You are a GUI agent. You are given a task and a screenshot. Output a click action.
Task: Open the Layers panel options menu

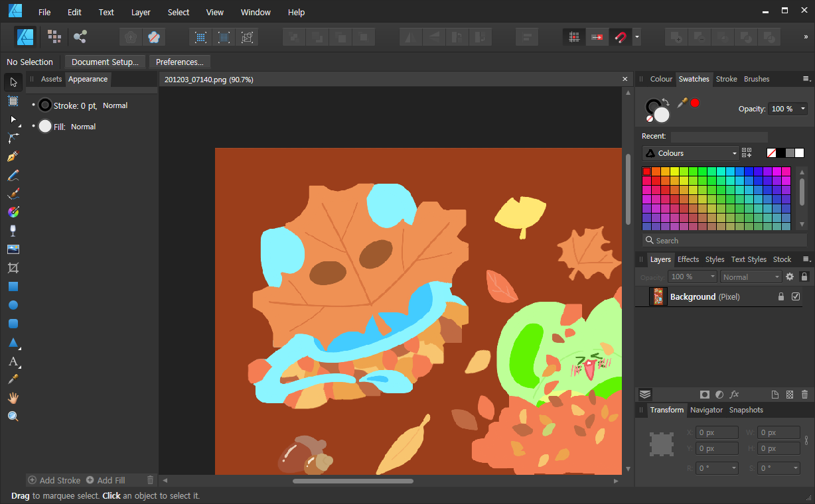point(806,259)
